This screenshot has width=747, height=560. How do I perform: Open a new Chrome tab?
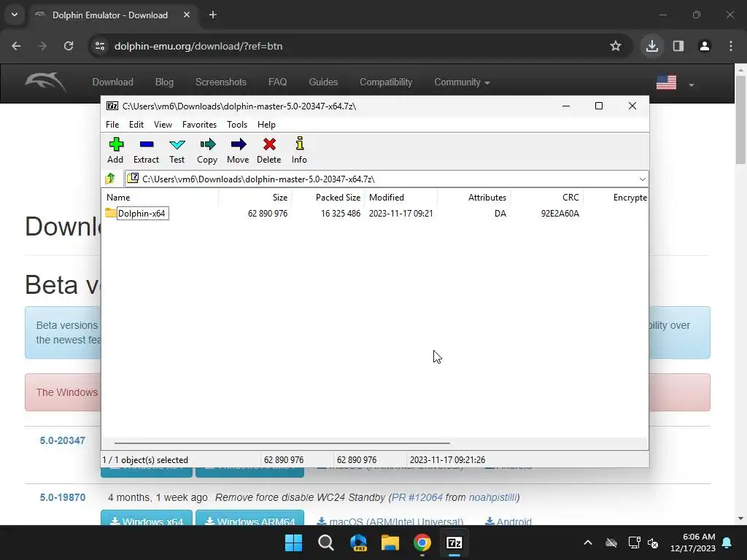[213, 15]
